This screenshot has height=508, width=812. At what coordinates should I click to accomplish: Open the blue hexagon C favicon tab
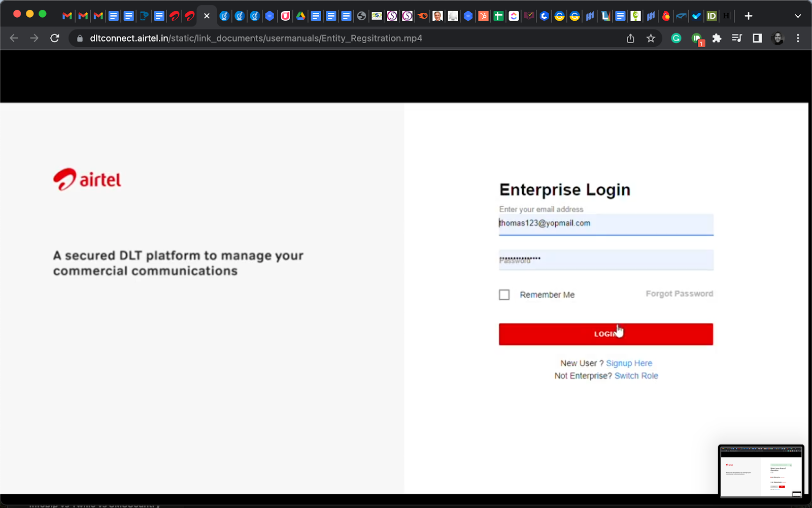point(544,16)
